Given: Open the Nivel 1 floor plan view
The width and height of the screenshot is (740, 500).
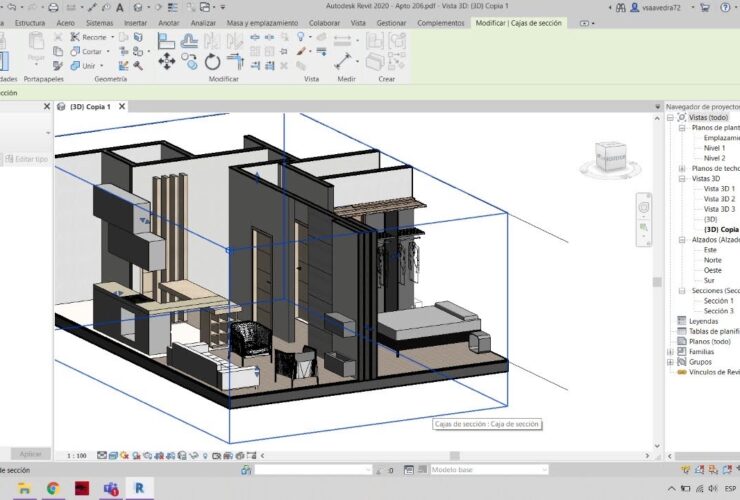Looking at the screenshot, I should click(x=714, y=148).
